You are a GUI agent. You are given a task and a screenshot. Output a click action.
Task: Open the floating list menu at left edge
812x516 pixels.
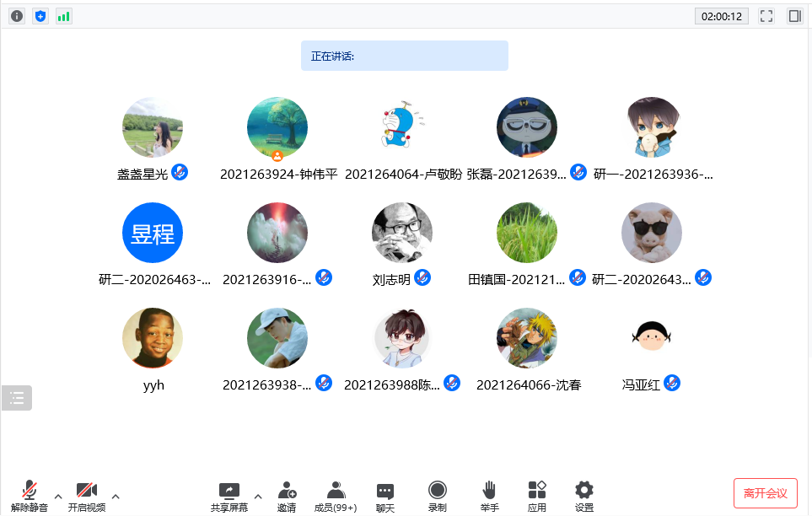[17, 398]
